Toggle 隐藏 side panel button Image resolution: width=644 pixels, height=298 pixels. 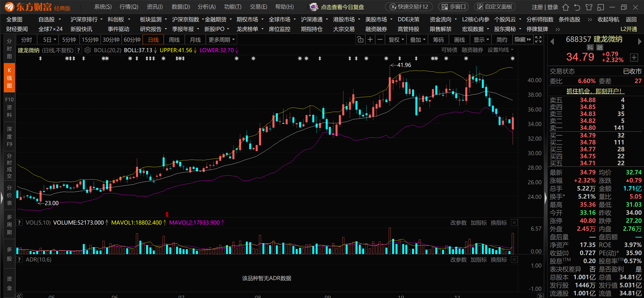click(522, 40)
